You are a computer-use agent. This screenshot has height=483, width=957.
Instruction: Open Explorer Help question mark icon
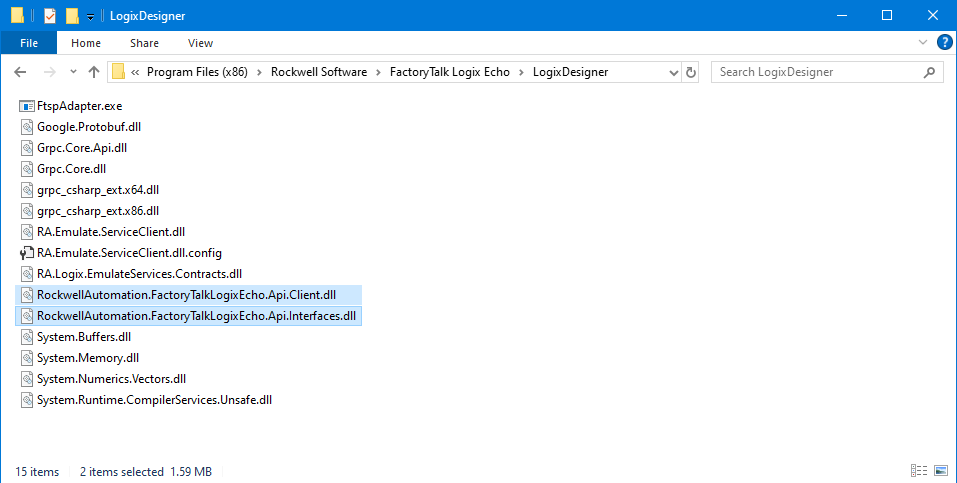pos(944,43)
